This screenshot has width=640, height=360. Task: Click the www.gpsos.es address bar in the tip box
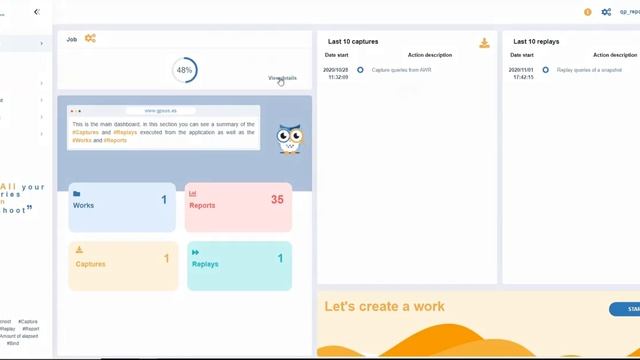(x=160, y=111)
